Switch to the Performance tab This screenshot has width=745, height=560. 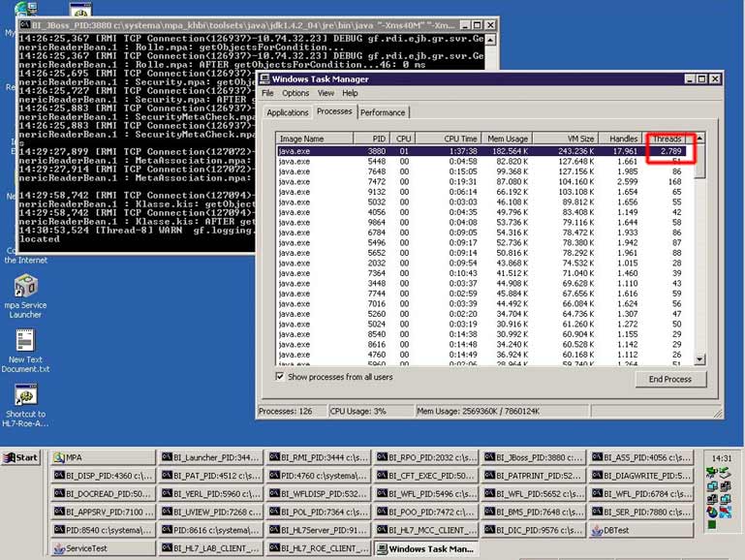pos(383,112)
